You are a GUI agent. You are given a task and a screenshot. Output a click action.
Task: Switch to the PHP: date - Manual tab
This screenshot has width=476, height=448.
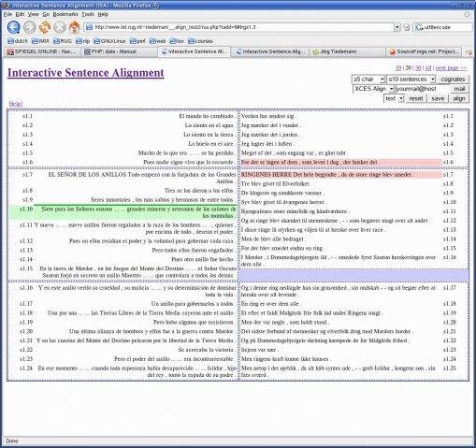119,51
